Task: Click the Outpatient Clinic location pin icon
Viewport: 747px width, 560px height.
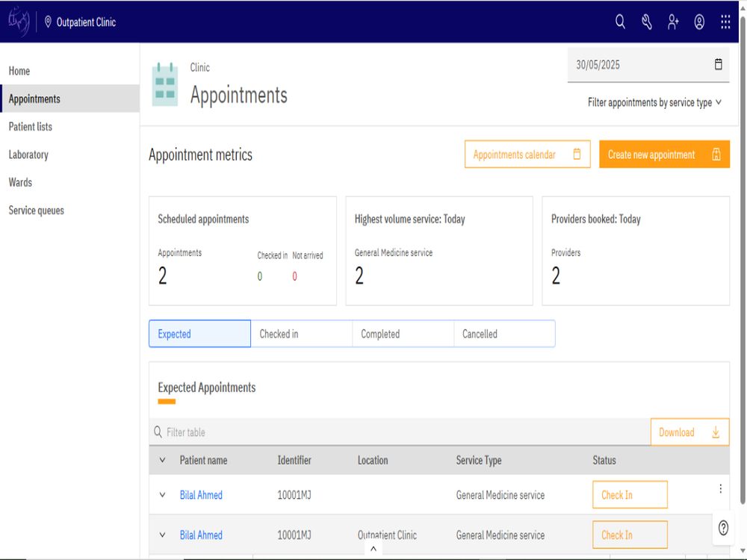Action: 48,22
